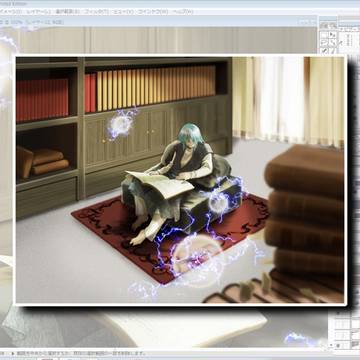
Task: Open the レイヤー(L) layer menu
Action: pos(39,12)
